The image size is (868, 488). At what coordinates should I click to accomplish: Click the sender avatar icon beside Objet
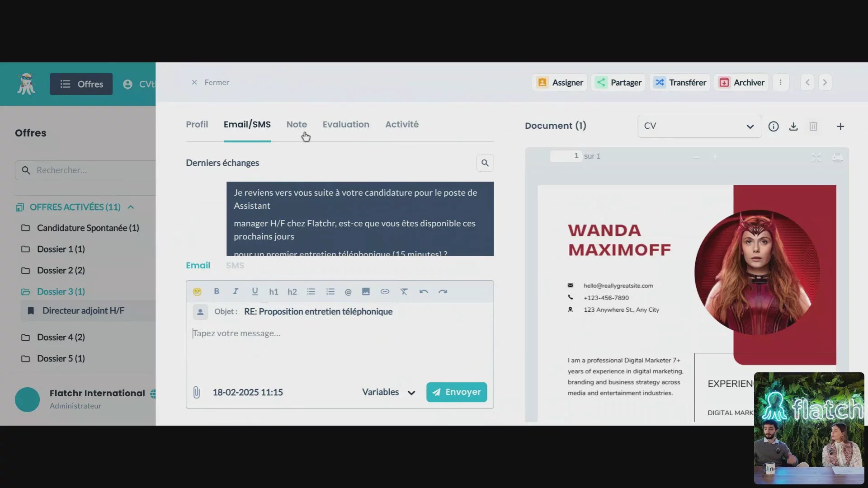pos(200,312)
